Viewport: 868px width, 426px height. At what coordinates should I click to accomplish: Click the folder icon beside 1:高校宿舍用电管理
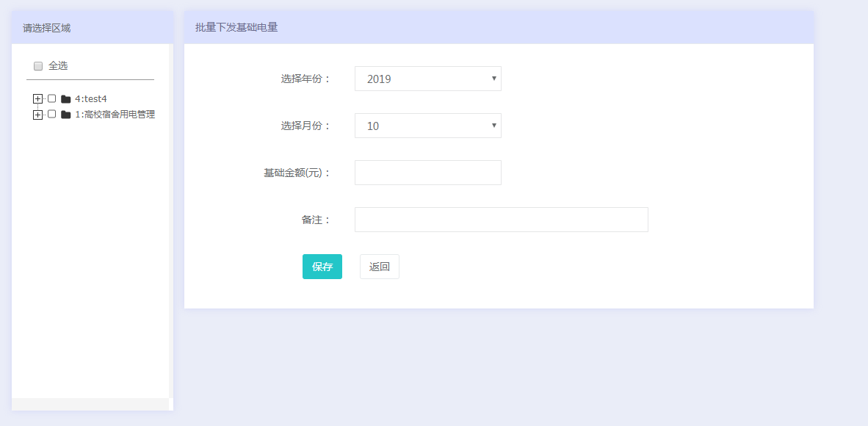coord(66,115)
